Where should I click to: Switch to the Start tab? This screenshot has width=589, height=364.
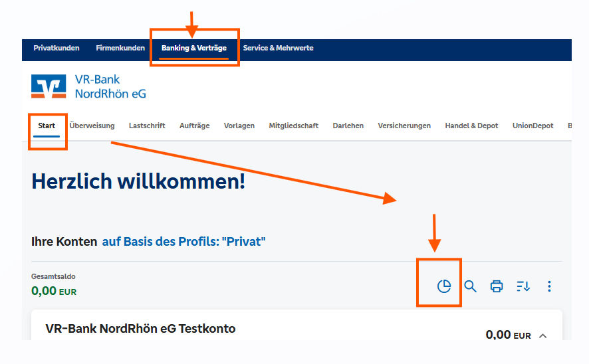[47, 126]
